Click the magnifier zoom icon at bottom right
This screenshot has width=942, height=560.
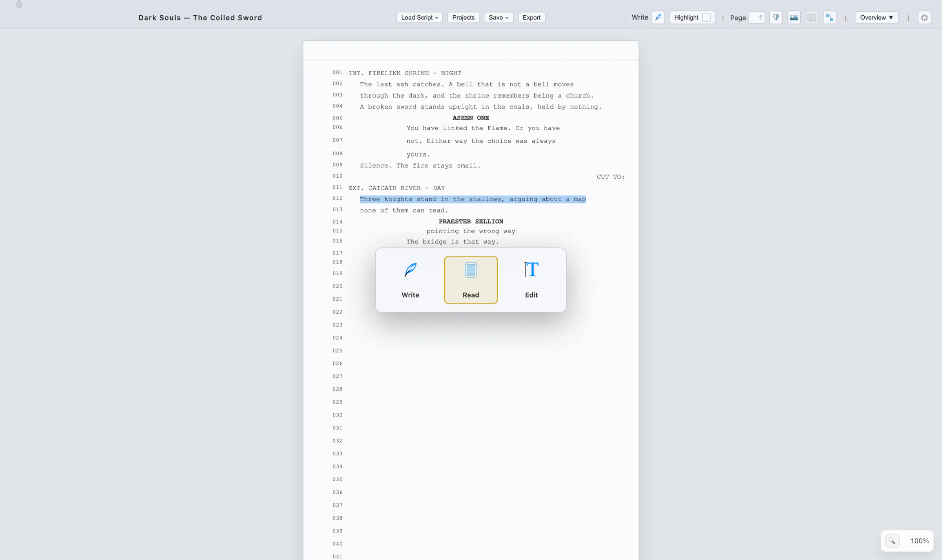pos(892,541)
